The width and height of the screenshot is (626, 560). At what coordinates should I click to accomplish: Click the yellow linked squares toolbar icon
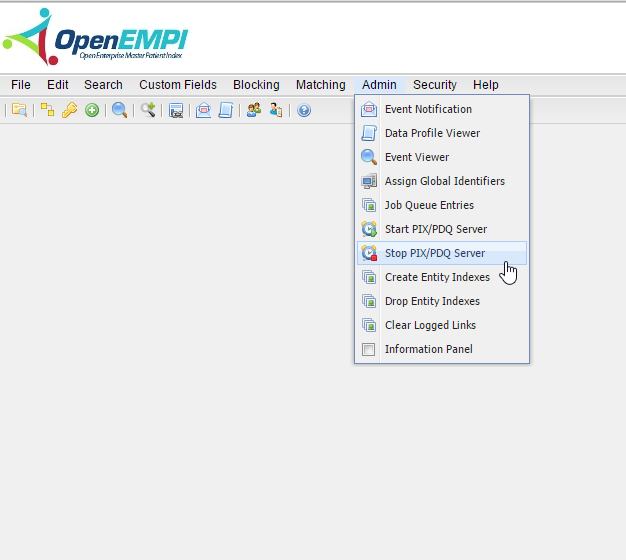[48, 110]
